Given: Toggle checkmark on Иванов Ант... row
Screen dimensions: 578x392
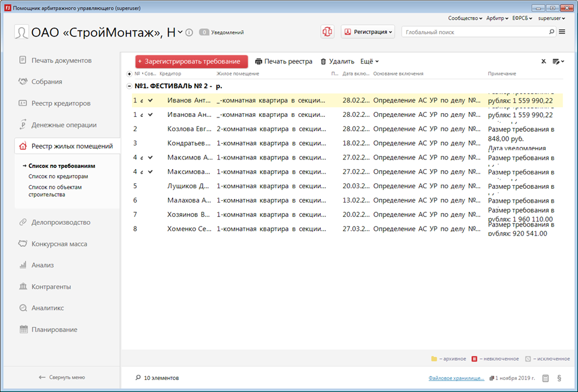Looking at the screenshot, I should tap(150, 100).
